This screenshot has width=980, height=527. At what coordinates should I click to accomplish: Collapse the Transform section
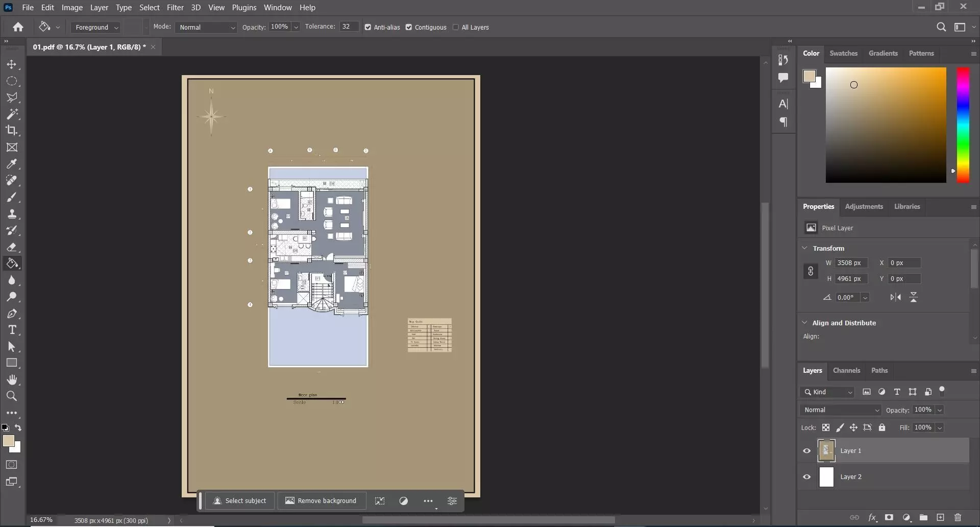click(804, 248)
